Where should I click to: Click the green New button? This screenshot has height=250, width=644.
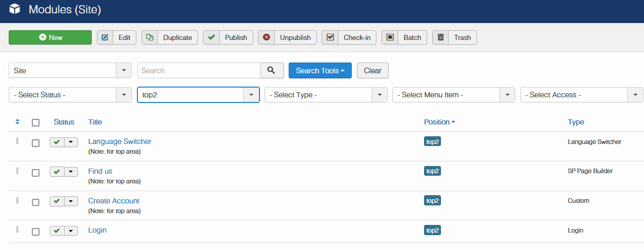(x=50, y=37)
